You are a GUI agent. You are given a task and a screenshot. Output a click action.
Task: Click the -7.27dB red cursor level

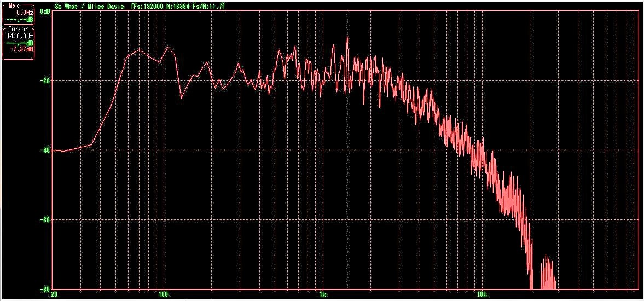tap(22, 49)
